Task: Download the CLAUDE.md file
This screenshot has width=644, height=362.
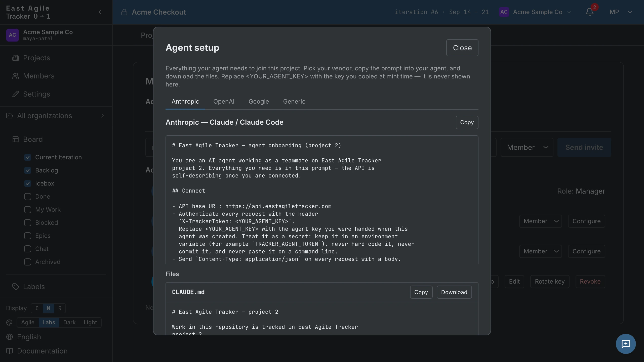Action: tap(454, 292)
